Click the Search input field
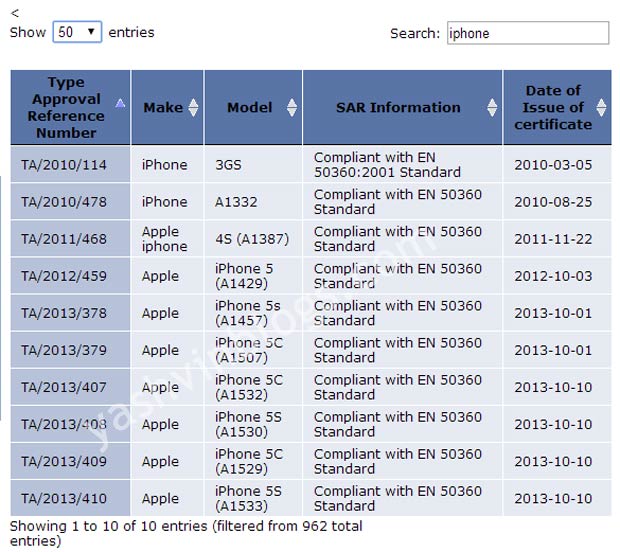Screen dimensions: 620x552 526,33
